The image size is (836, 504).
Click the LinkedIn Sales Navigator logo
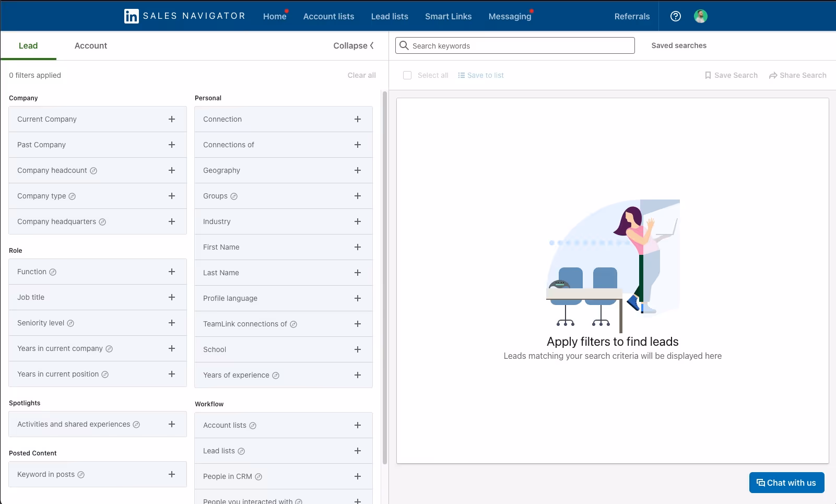184,16
